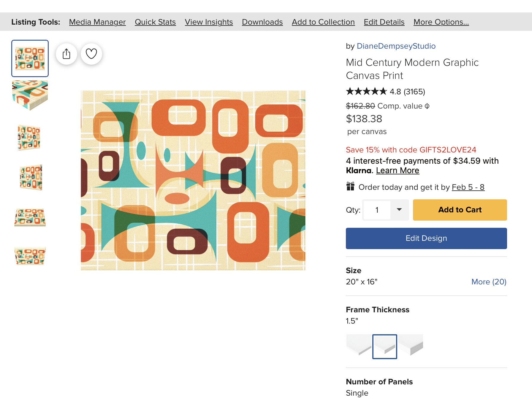Select the third canvas preview thumbnail
The width and height of the screenshot is (532, 398).
[29, 137]
